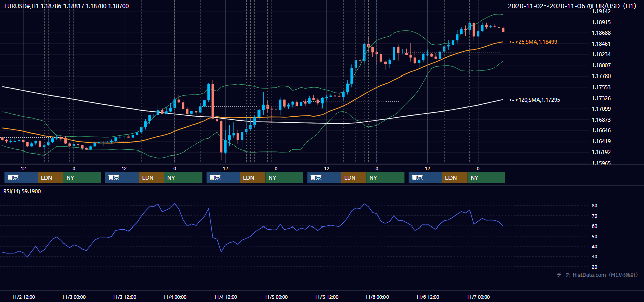The width and height of the screenshot is (644, 302).
Task: Select time axis label 11/6 00:00
Action: click(x=377, y=297)
